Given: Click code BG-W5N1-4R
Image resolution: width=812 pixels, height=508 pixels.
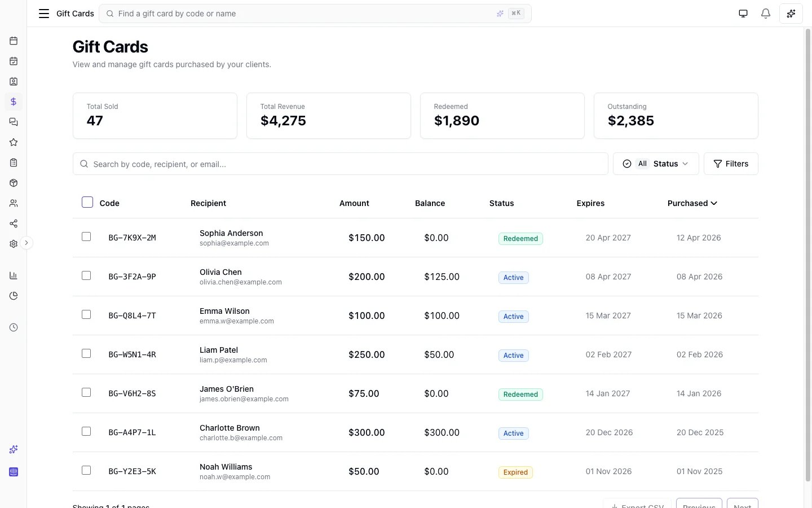Looking at the screenshot, I should point(132,354).
